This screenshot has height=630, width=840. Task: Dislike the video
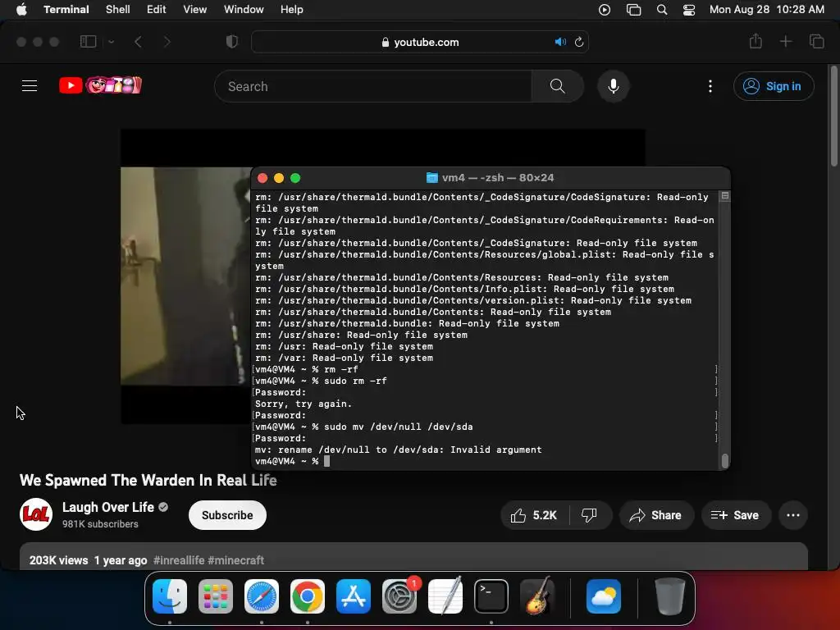coord(589,515)
